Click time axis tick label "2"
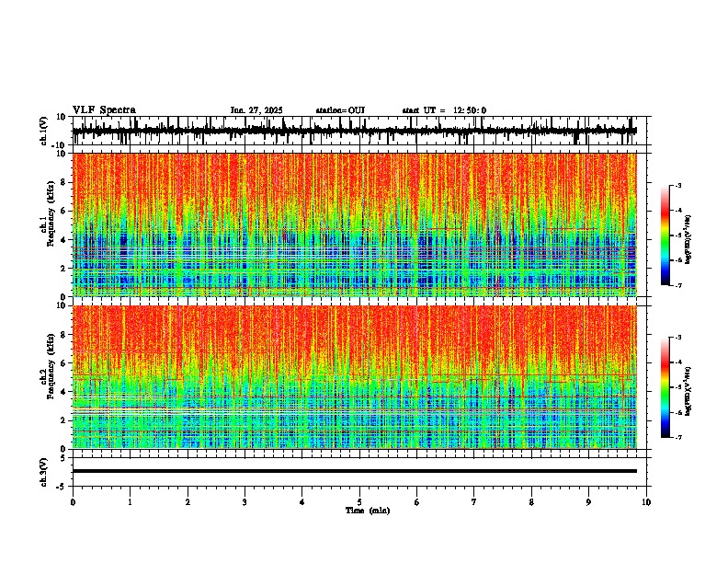Viewport: 728px width, 563px height. click(188, 502)
